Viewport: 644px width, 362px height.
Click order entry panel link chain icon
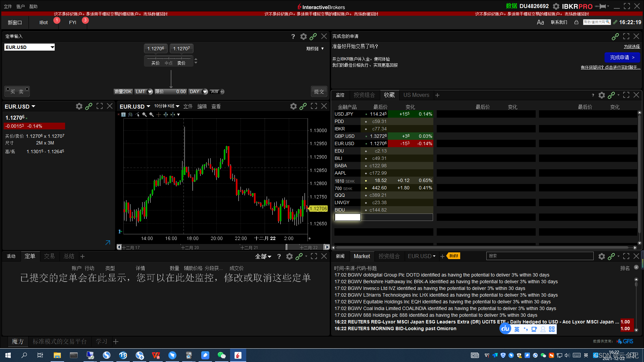(313, 37)
